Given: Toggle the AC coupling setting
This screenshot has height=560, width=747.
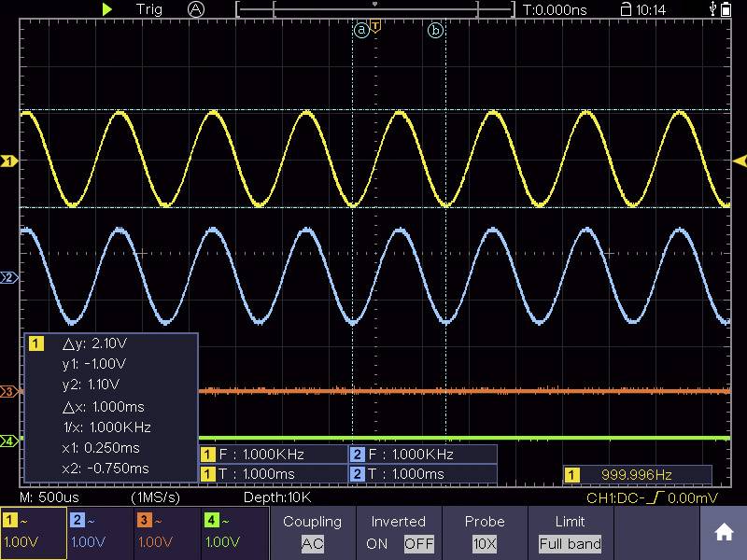Looking at the screenshot, I should [x=313, y=543].
